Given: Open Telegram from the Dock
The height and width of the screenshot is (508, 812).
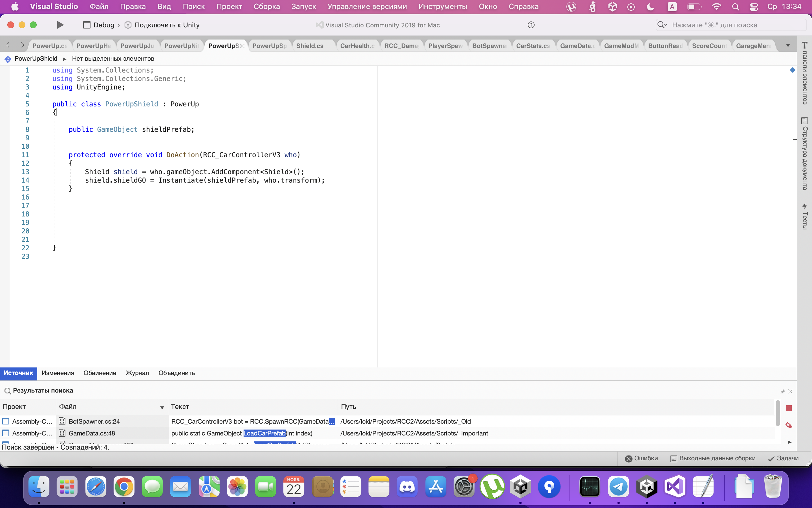Looking at the screenshot, I should point(618,487).
